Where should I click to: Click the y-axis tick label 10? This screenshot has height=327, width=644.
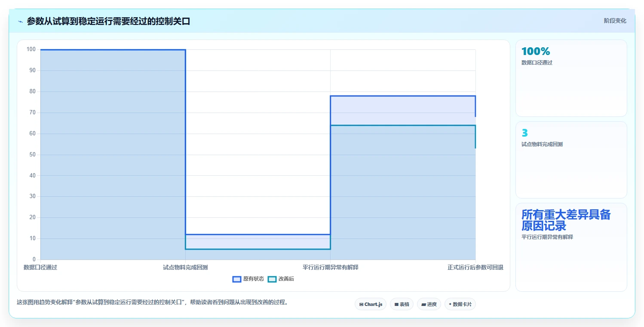(32, 238)
